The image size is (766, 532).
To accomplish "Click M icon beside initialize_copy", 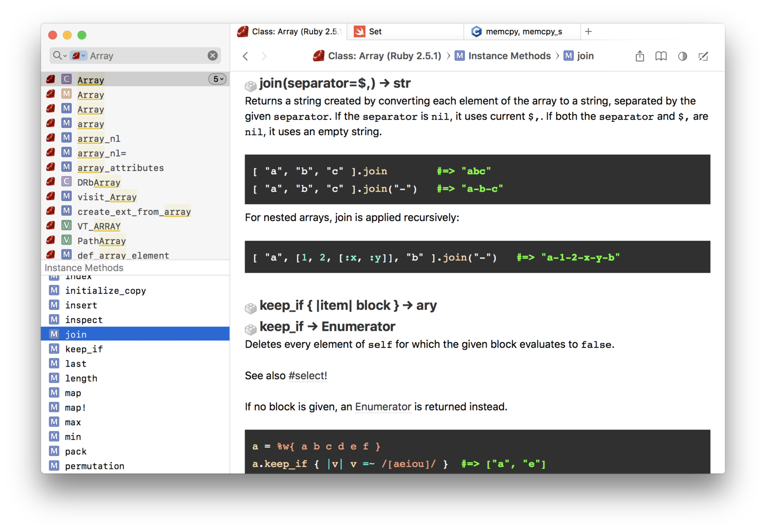I will coord(54,291).
